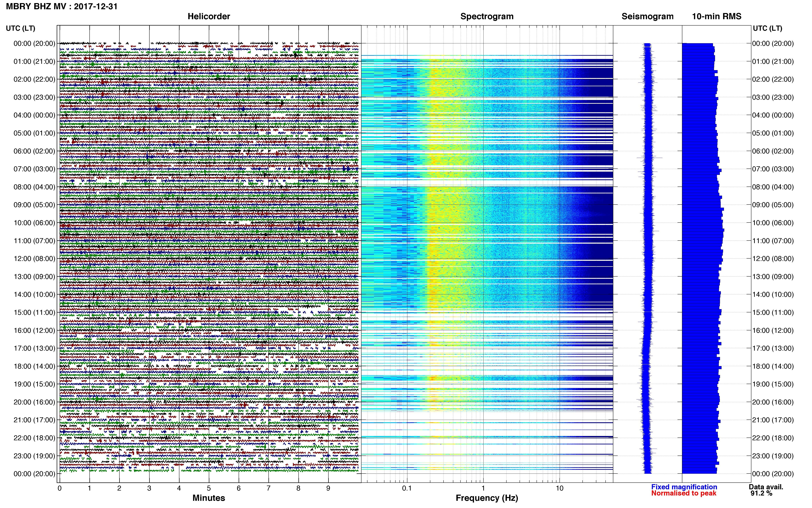
Task: Click the 'Data avail.' label
Action: pyautogui.click(x=766, y=487)
